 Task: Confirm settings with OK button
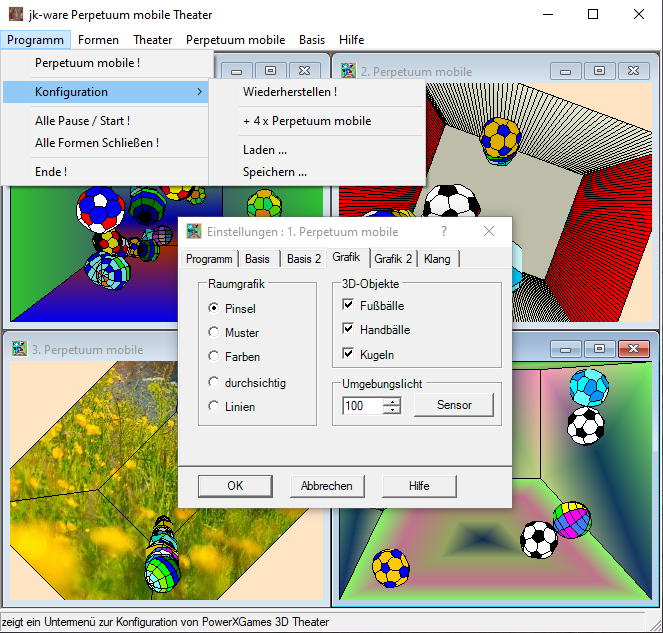tap(235, 486)
